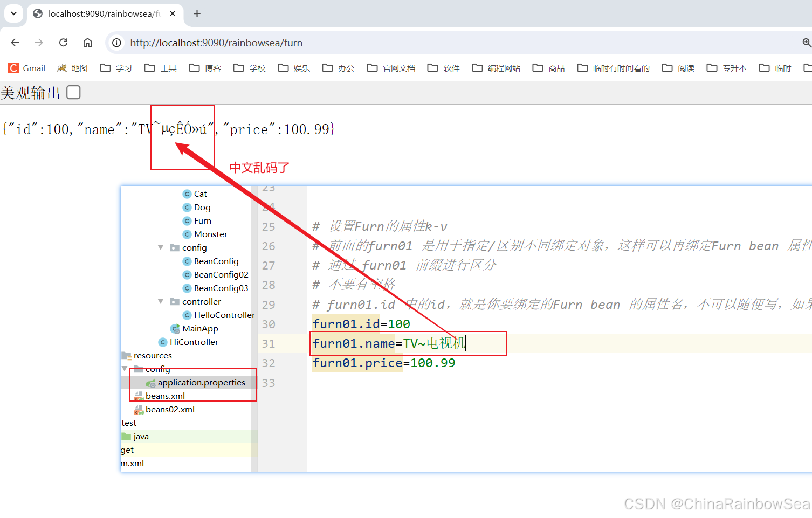Open the Gmail bookmark

tap(27, 68)
